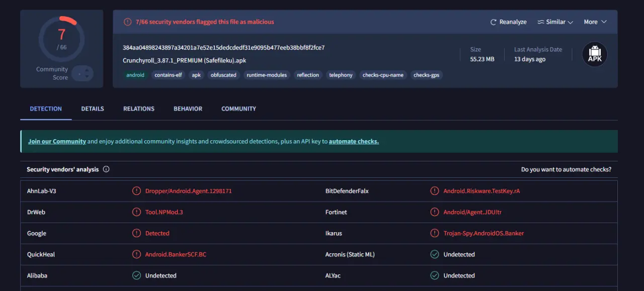Click the SHA-256 file hash text
The height and width of the screenshot is (291, 644).
coord(223,48)
